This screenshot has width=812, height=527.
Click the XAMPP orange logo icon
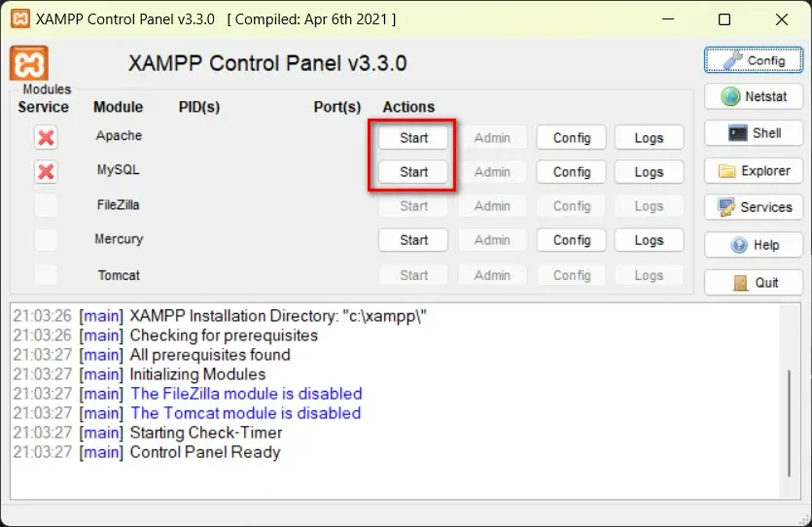tap(29, 63)
